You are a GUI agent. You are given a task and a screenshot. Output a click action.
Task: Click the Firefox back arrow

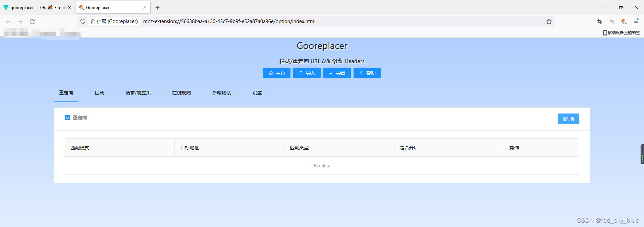tap(8, 21)
